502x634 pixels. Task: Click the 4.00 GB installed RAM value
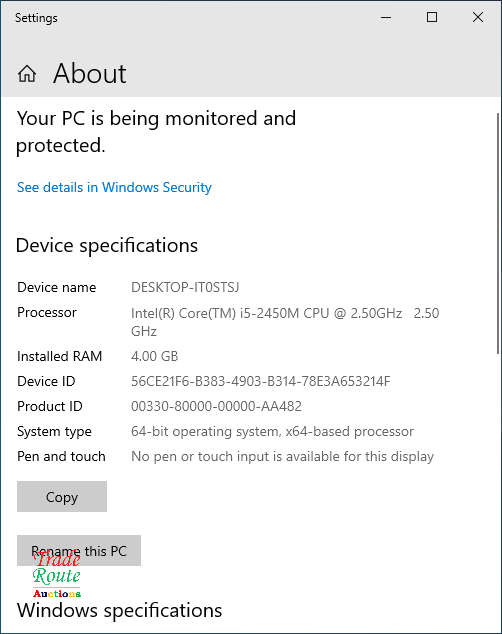pos(154,356)
